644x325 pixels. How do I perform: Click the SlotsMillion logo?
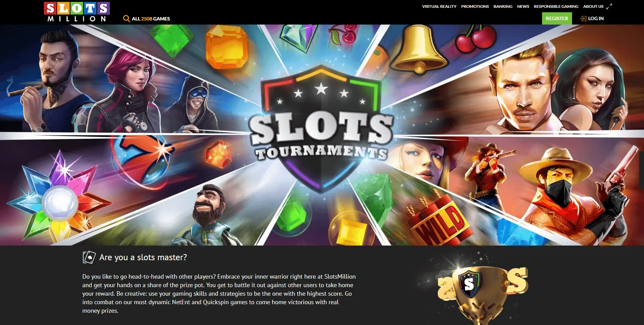(77, 12)
